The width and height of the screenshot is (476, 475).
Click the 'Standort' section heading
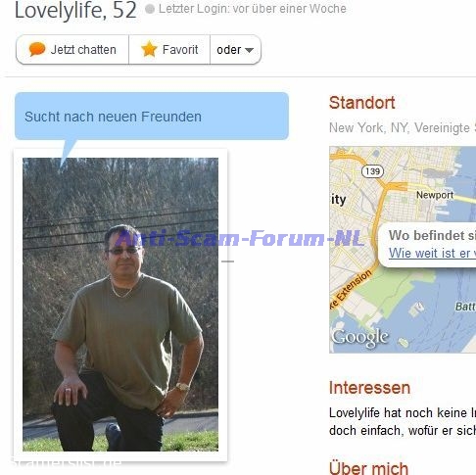point(362,103)
